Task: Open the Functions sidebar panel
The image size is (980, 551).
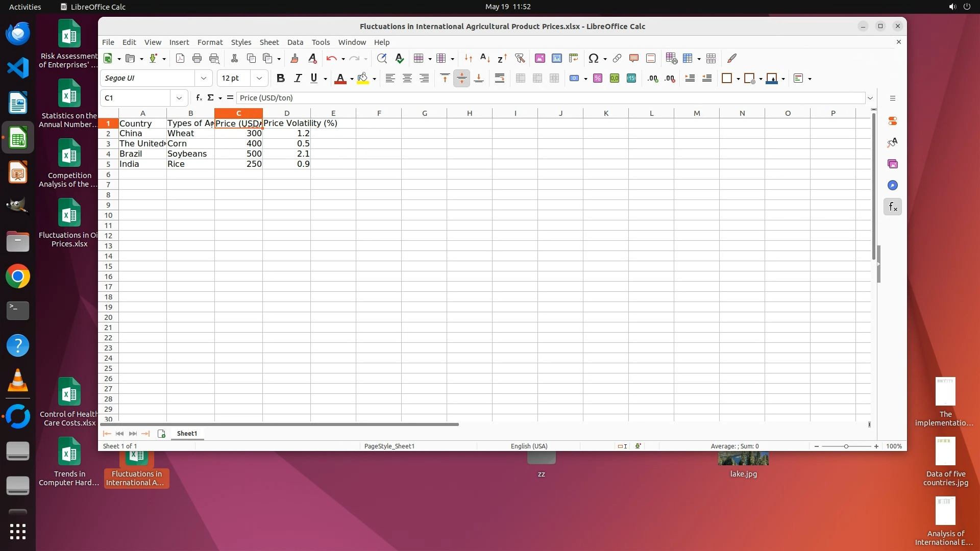Action: 892,207
